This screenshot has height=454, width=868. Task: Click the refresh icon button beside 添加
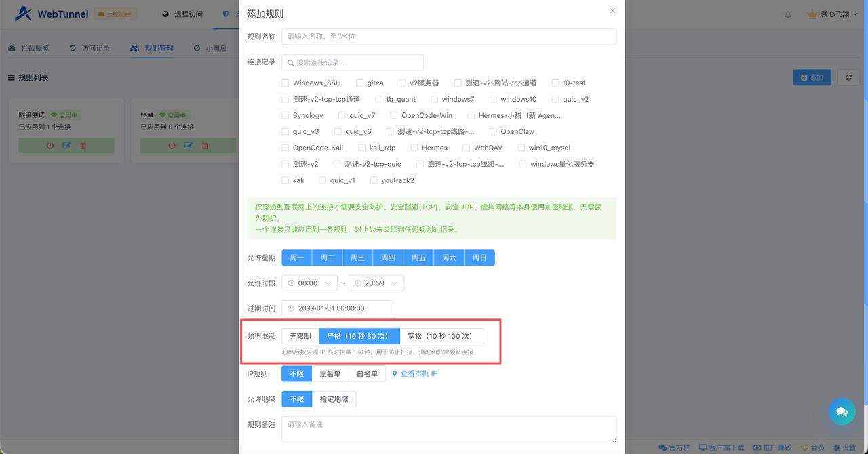pos(848,78)
